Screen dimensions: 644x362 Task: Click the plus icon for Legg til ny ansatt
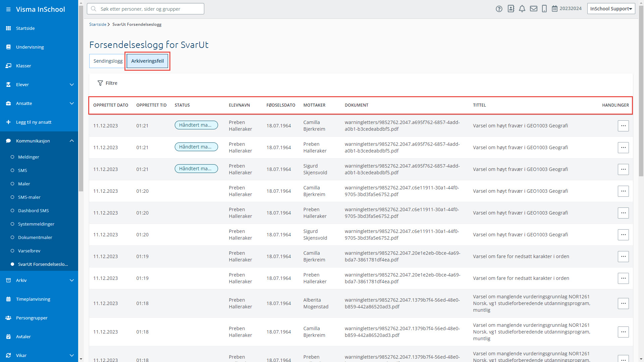point(8,122)
